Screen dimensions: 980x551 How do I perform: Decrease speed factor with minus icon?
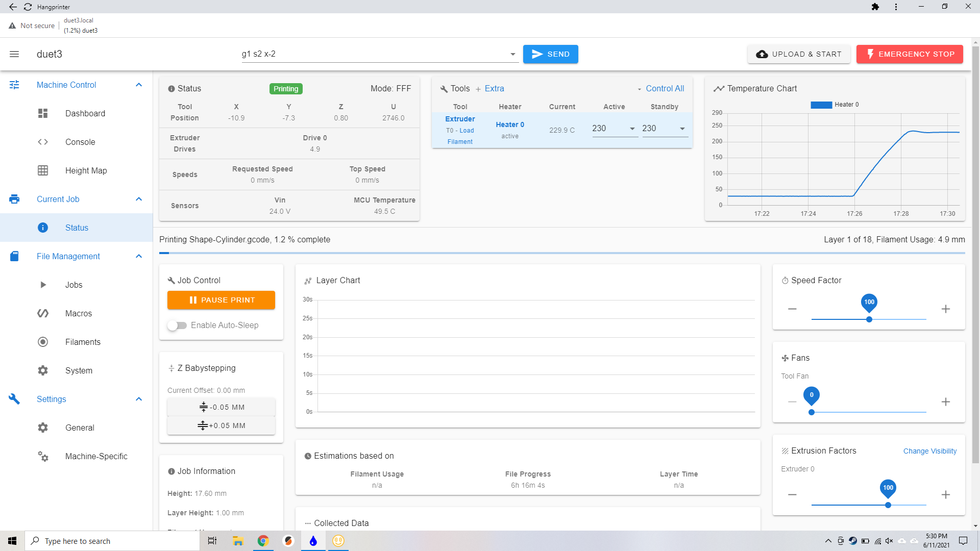[792, 309]
